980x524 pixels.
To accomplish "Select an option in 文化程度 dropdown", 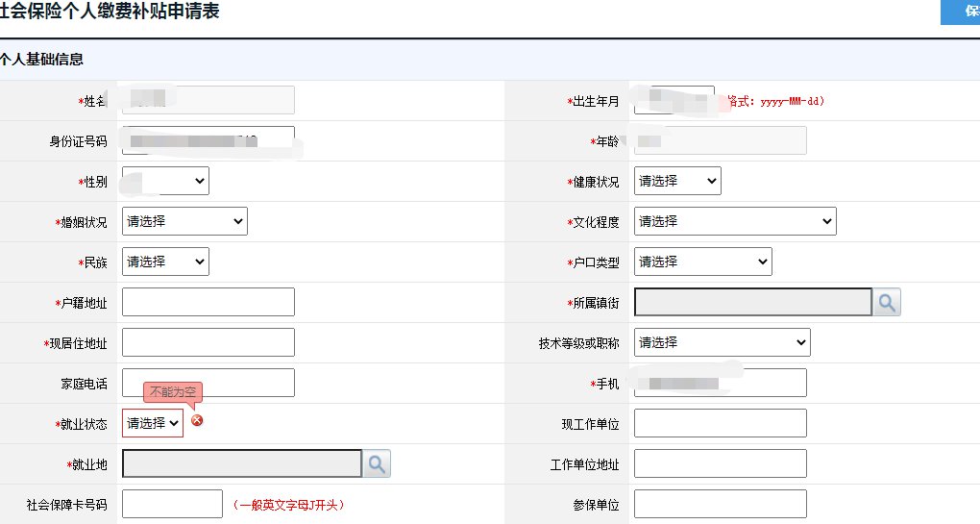I will [x=735, y=221].
